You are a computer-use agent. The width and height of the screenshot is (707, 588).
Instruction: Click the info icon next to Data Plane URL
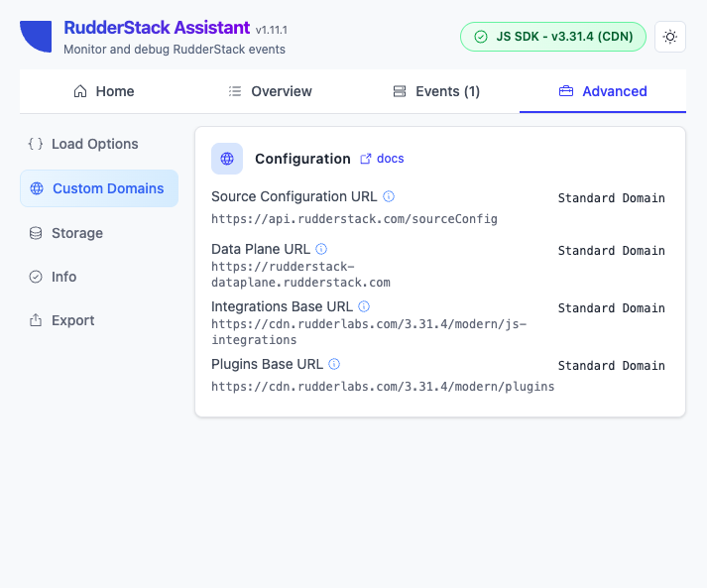pyautogui.click(x=321, y=249)
